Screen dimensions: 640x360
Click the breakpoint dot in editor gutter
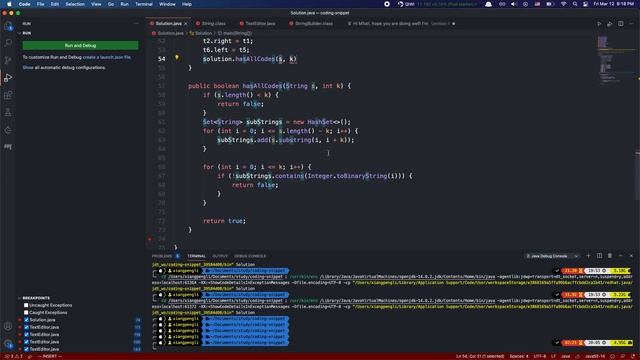tap(150, 239)
